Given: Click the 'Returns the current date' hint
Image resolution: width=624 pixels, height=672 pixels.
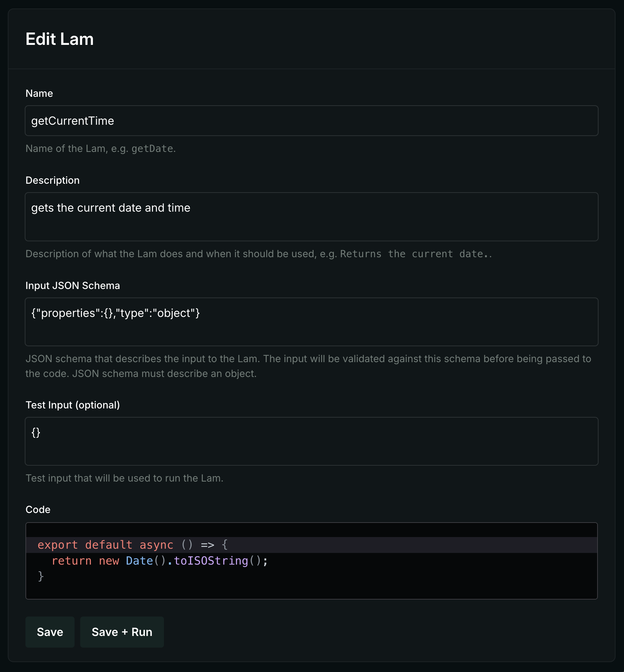Looking at the screenshot, I should [416, 254].
